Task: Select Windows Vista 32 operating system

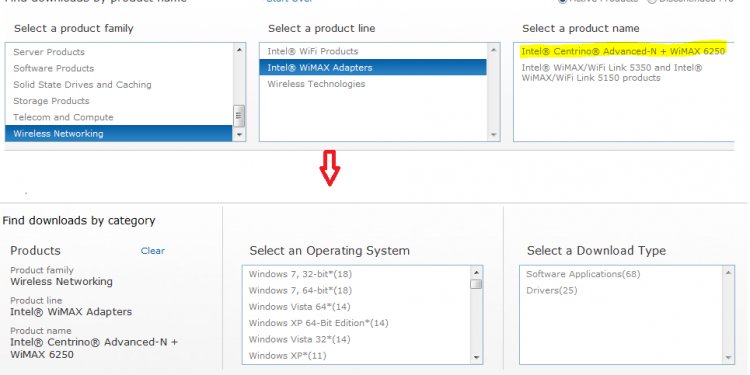Action: tap(356, 339)
